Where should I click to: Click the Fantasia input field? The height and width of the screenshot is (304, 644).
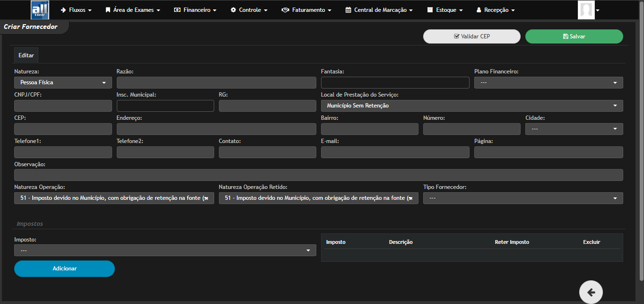(395, 82)
